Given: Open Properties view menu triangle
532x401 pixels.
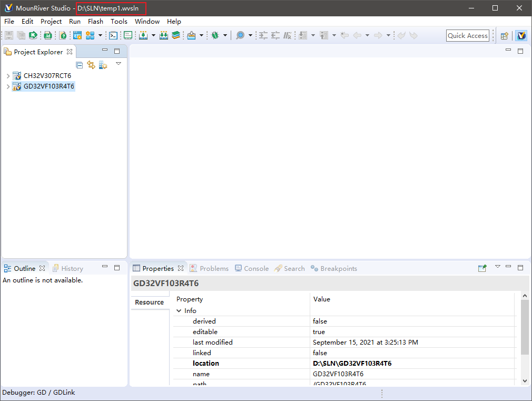Looking at the screenshot, I should [498, 267].
